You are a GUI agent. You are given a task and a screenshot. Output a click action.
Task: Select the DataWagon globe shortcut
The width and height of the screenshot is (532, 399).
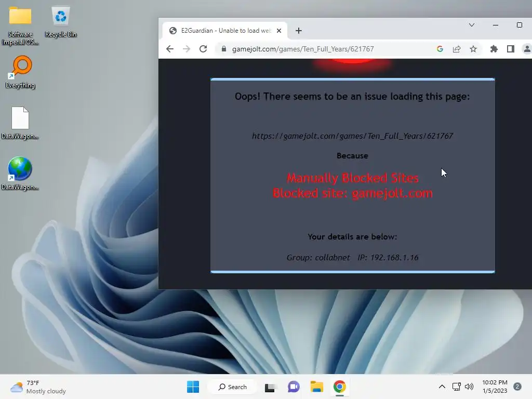pyautogui.click(x=20, y=174)
